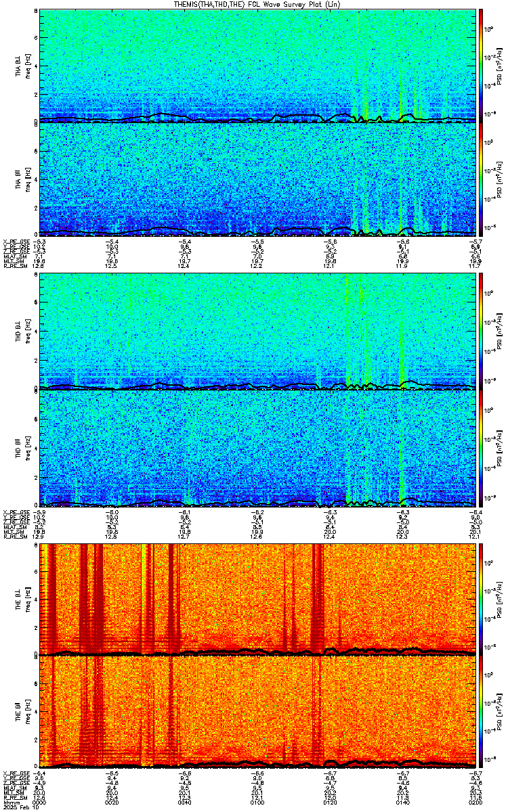Screen dimensions: 508x812
Task: Click the '0040' time tick label
Action: 184,803
